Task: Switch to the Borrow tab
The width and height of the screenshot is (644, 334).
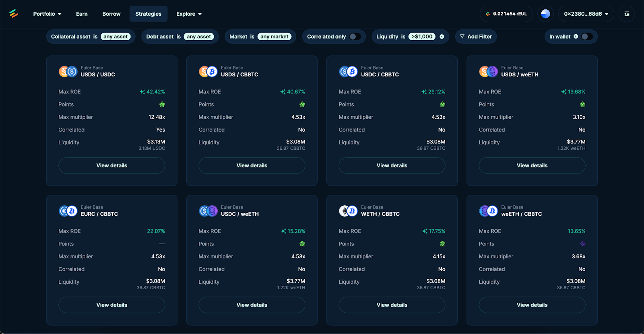Action: 111,14
